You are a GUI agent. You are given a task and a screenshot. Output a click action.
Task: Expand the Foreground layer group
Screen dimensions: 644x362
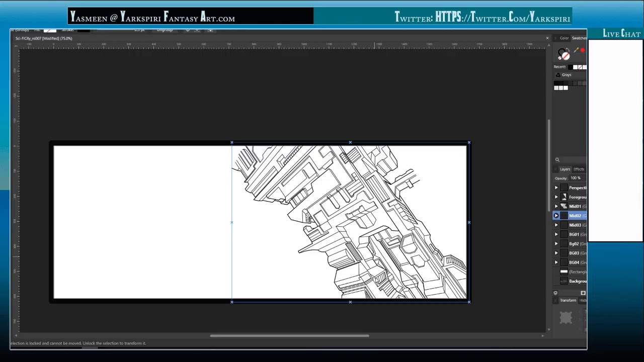(556, 197)
